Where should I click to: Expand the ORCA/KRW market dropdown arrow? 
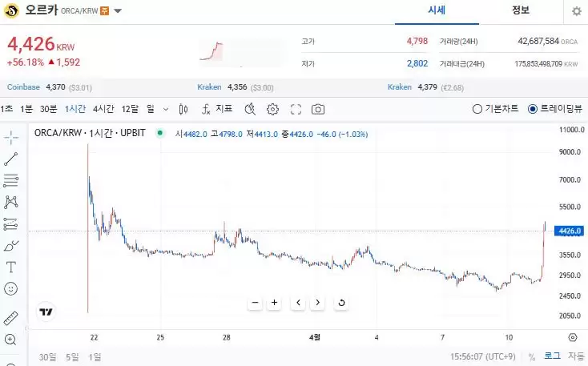118,11
